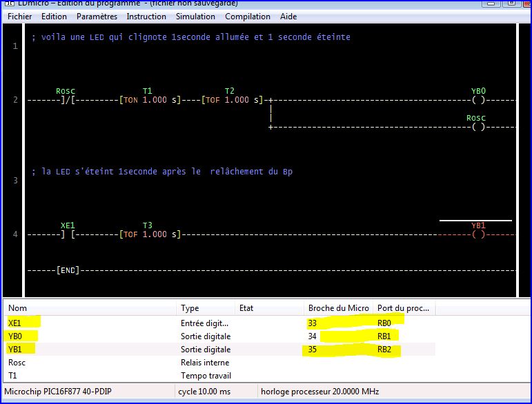This screenshot has height=404, width=532.
Task: Open the Fichier menu
Action: [20, 17]
